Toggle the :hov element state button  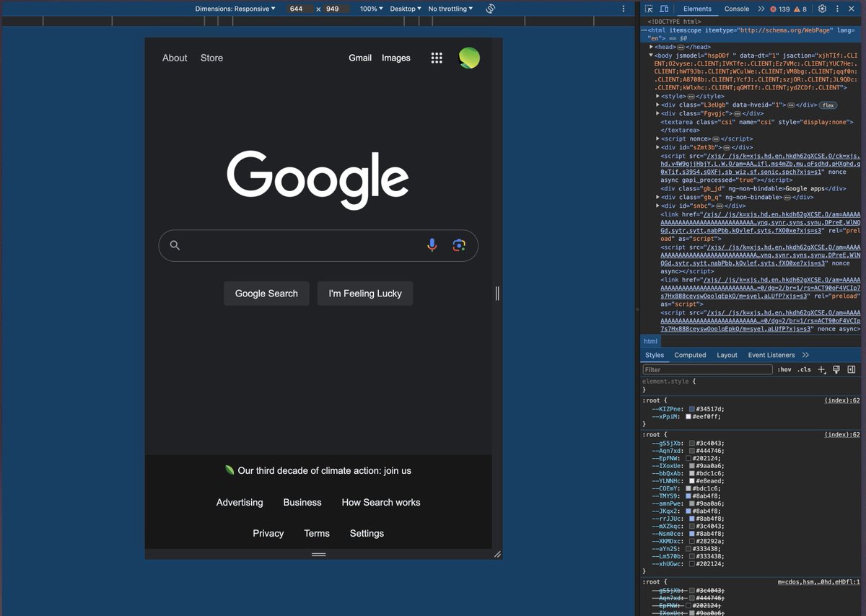click(784, 369)
